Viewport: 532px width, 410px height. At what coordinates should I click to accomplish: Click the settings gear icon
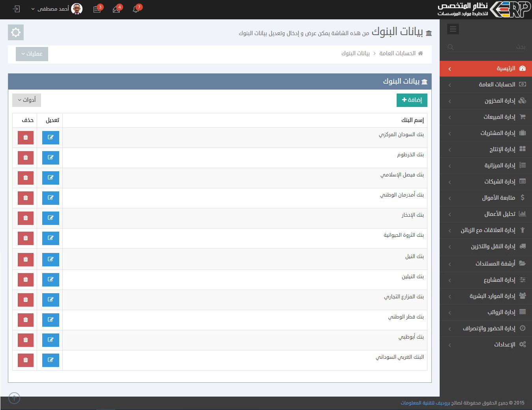[x=16, y=32]
